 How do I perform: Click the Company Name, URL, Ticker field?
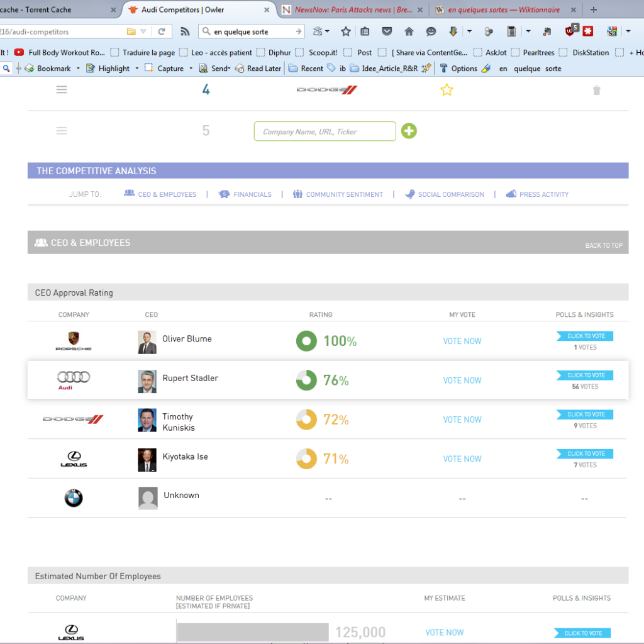click(325, 131)
